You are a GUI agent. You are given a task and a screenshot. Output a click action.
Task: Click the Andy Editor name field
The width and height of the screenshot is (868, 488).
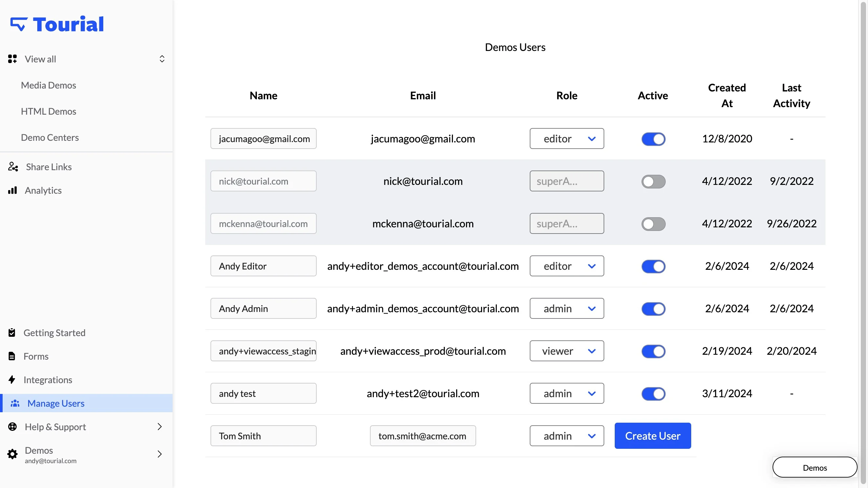263,266
